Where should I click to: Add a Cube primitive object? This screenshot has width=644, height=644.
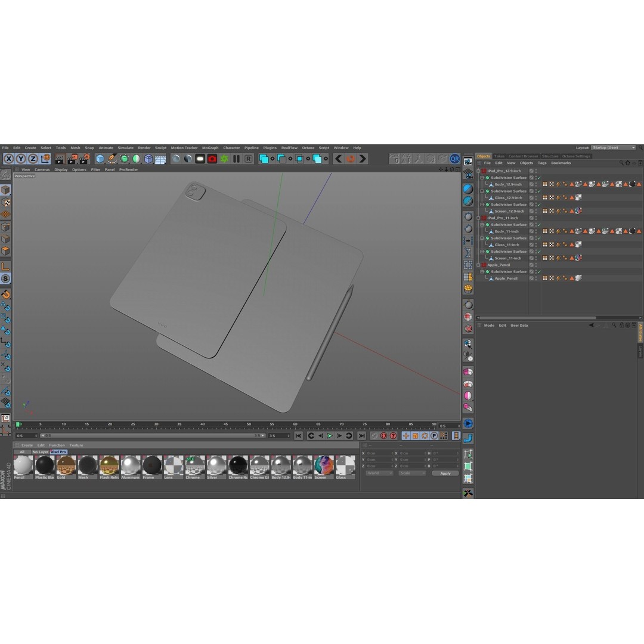(x=100, y=159)
